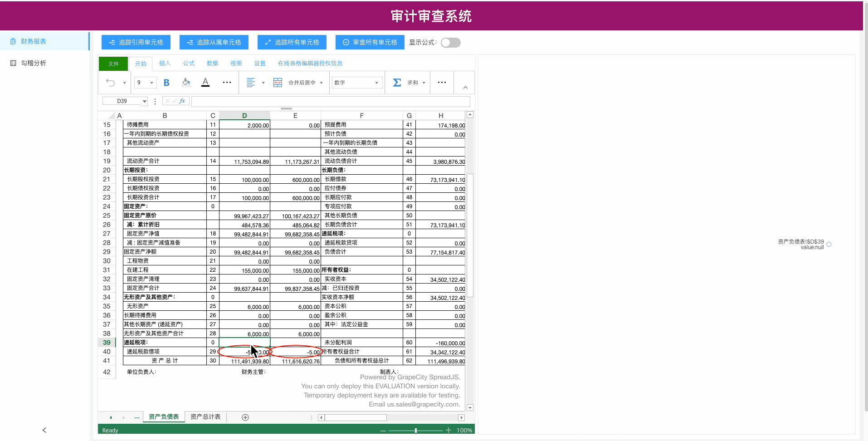The width and height of the screenshot is (868, 441).
Task: Switch to the 插入 ribbon tab
Action: coord(165,64)
